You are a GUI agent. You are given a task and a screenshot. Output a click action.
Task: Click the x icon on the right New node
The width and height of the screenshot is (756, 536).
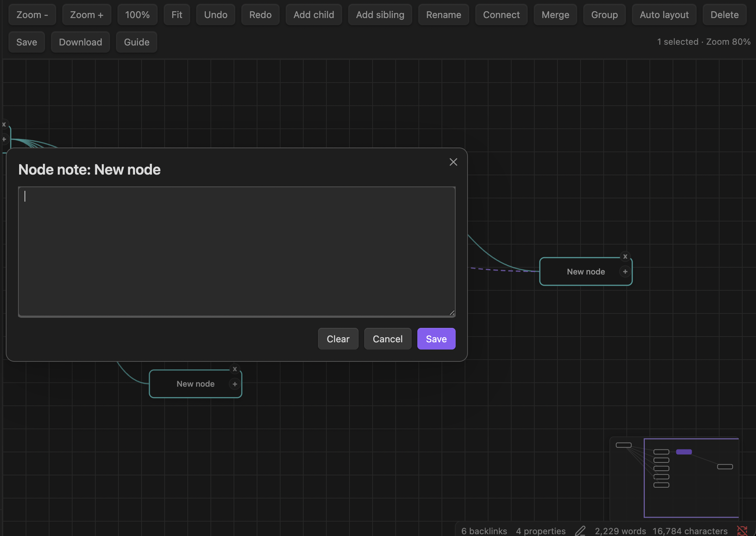(625, 256)
